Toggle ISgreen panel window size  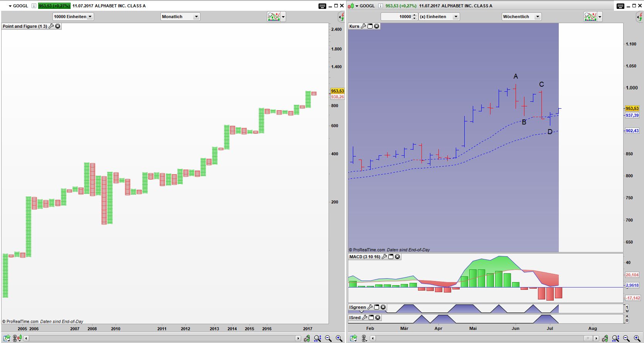tap(377, 307)
